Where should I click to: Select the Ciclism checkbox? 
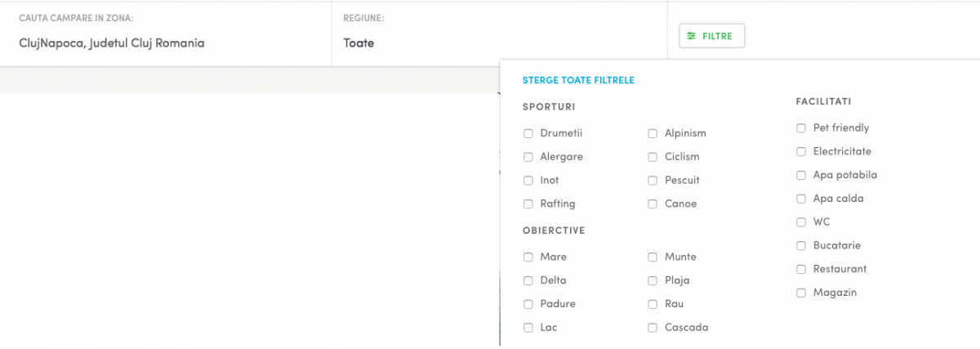[x=653, y=157]
